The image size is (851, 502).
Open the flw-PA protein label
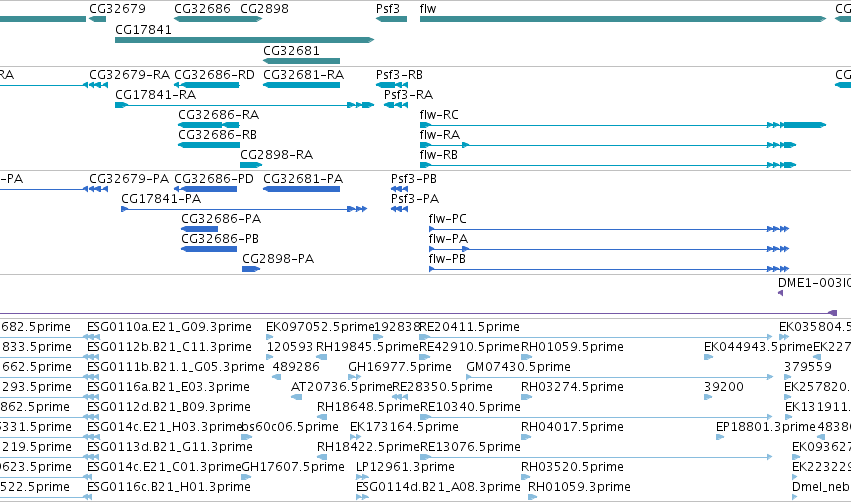[x=448, y=239]
